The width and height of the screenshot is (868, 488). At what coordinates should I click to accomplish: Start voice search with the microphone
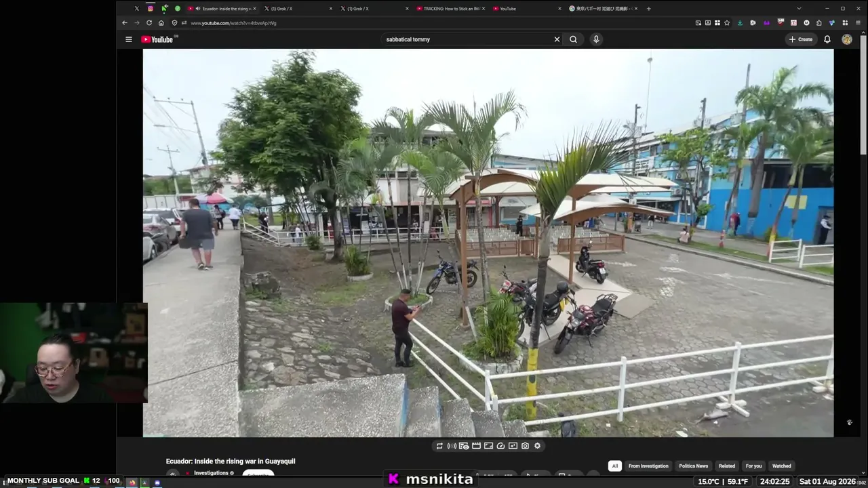(x=596, y=39)
